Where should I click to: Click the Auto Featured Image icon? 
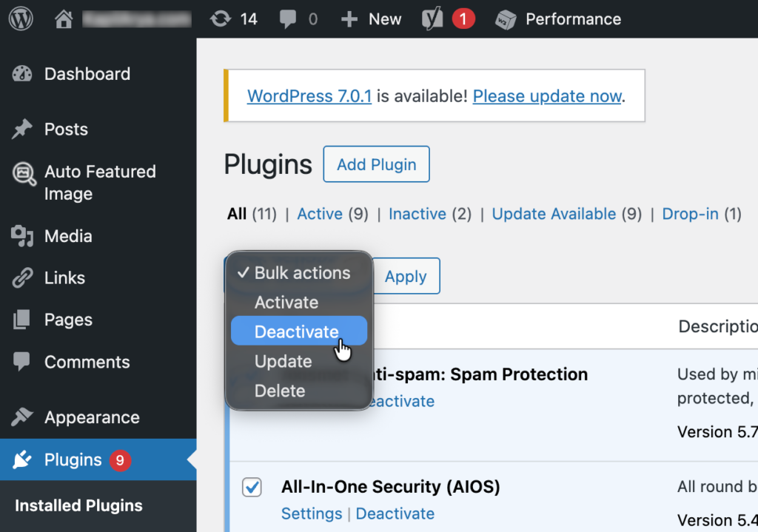[x=24, y=174]
